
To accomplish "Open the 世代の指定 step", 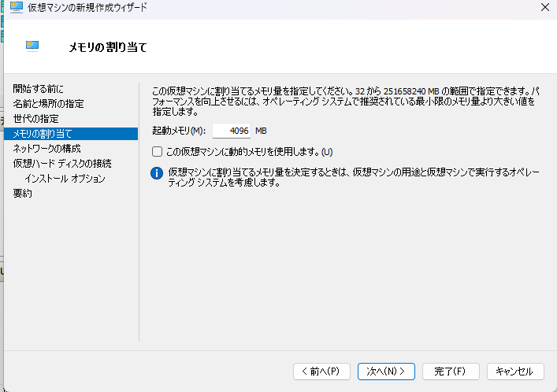I will click(35, 118).
